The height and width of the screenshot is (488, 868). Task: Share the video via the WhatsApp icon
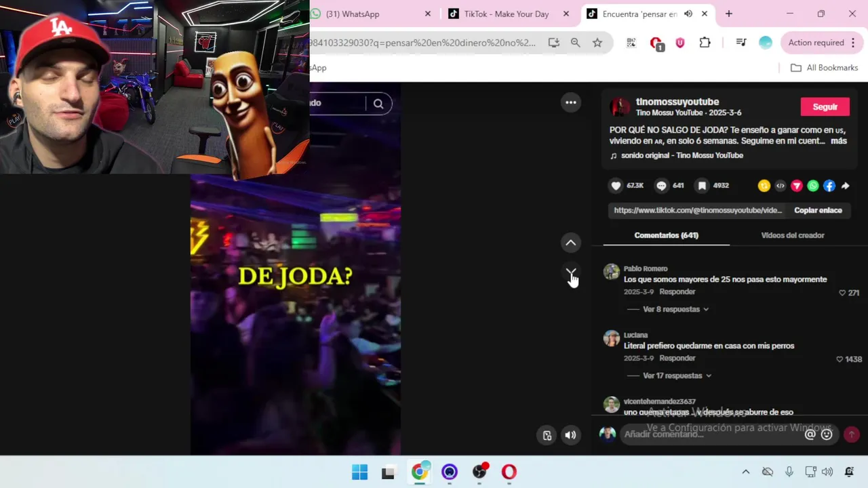pos(813,186)
